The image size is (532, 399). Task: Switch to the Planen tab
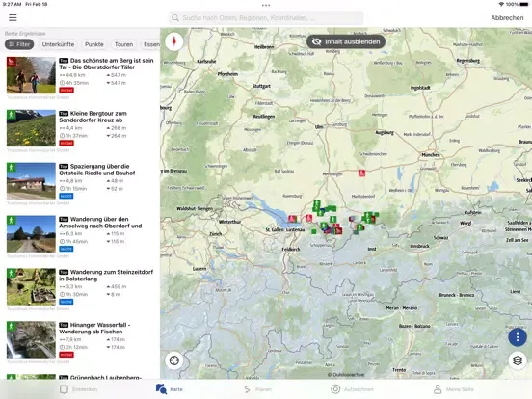pyautogui.click(x=257, y=389)
